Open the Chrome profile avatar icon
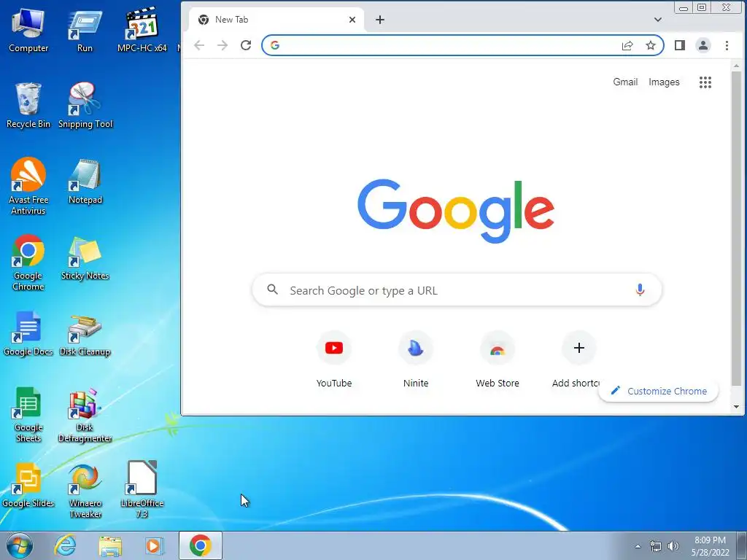747x560 pixels. (x=703, y=45)
